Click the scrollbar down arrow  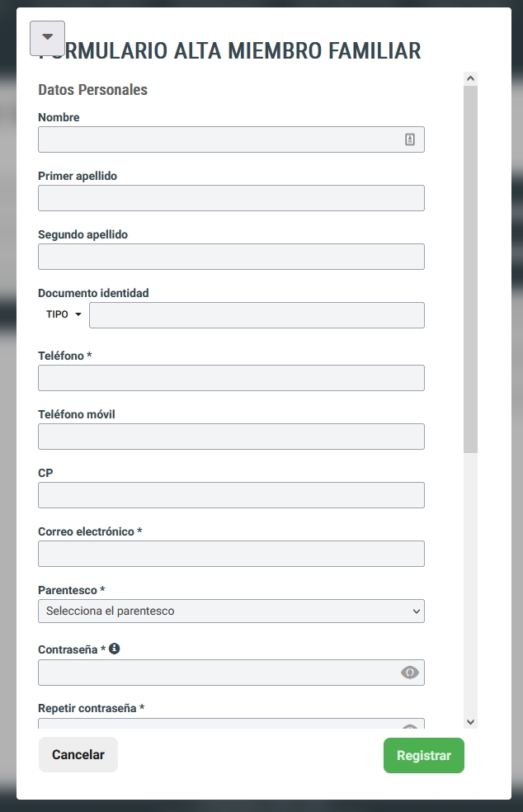click(470, 722)
